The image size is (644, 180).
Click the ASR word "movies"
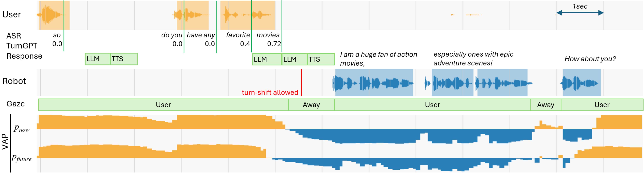(268, 35)
